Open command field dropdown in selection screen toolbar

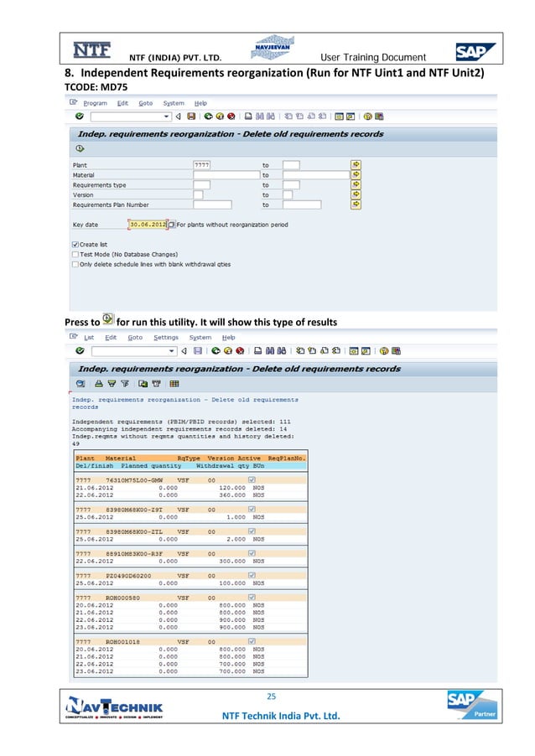click(166, 117)
